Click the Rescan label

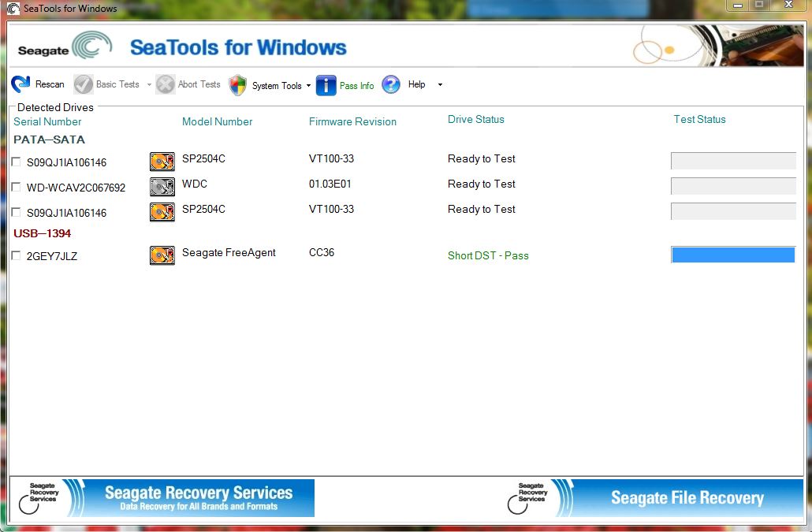tap(50, 84)
